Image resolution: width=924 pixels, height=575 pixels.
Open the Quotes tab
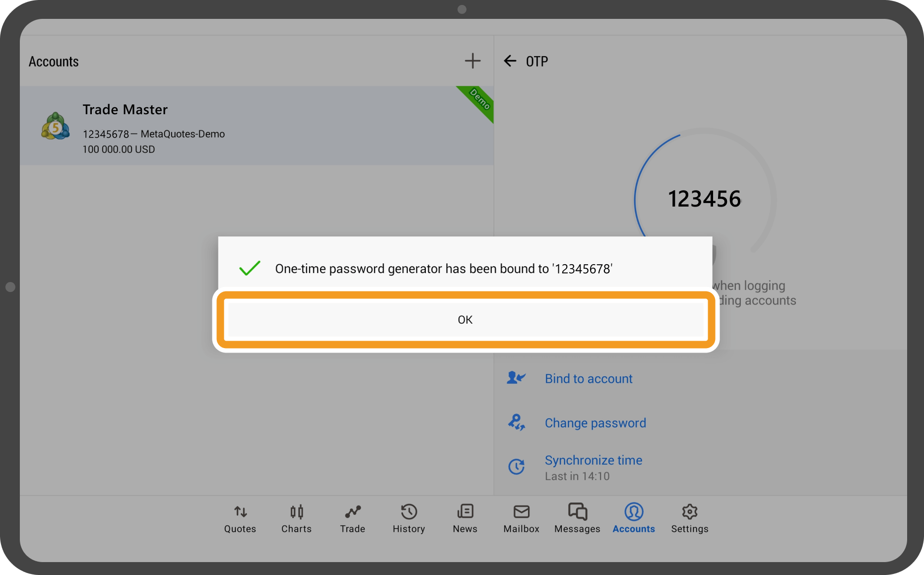240,518
